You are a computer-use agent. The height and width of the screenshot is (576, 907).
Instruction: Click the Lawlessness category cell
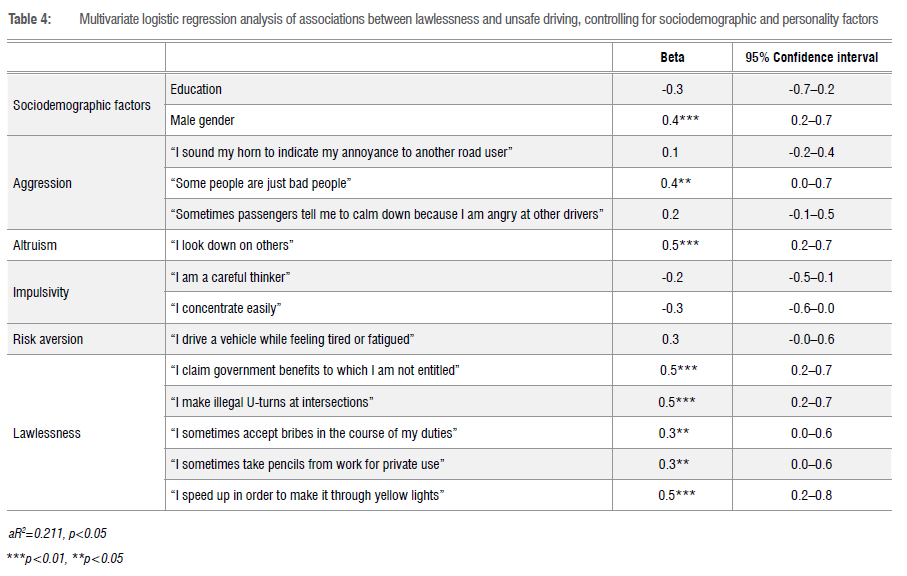pos(46,433)
